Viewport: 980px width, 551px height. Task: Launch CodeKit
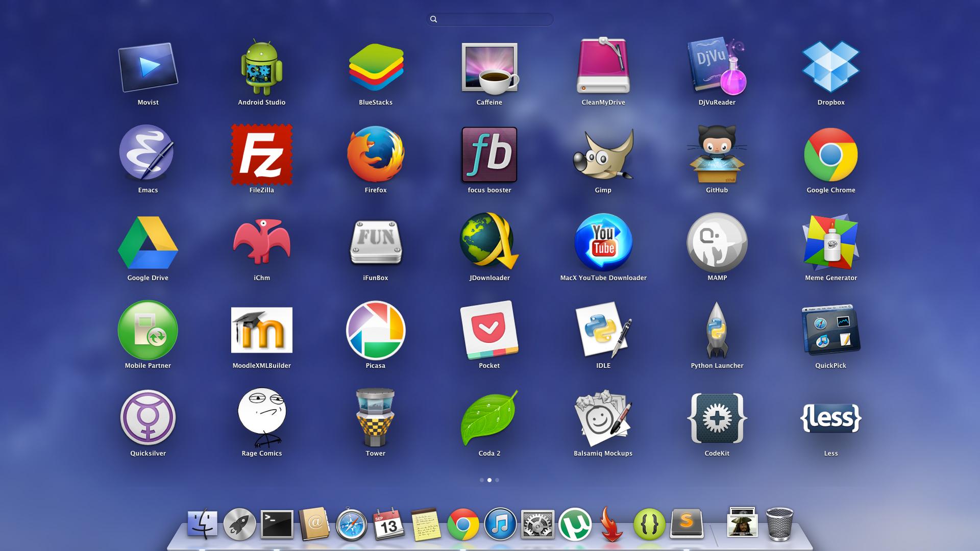point(717,418)
